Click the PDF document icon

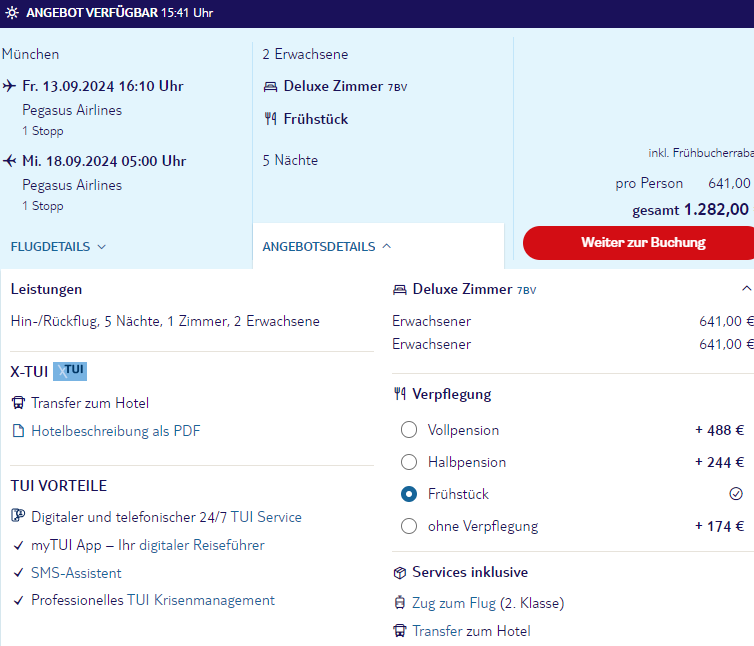click(18, 431)
